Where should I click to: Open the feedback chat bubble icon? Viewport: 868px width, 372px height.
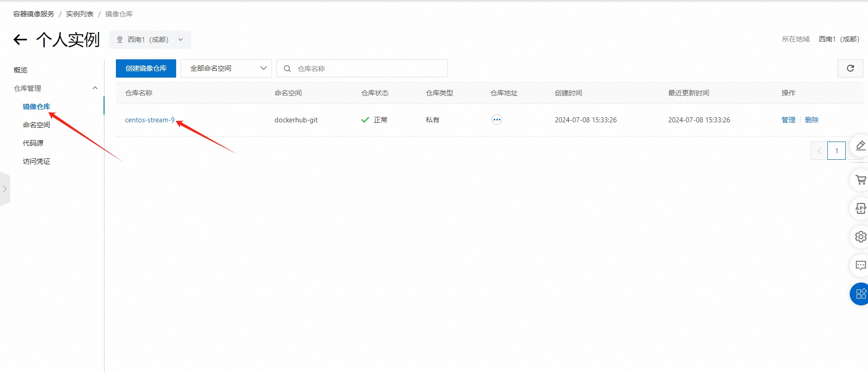click(860, 266)
